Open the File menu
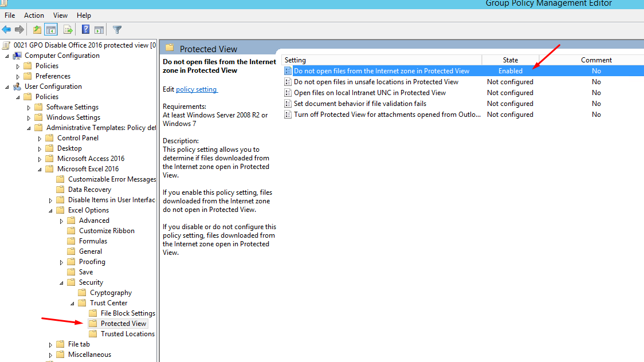Viewport: 644px width, 362px height. (10, 15)
